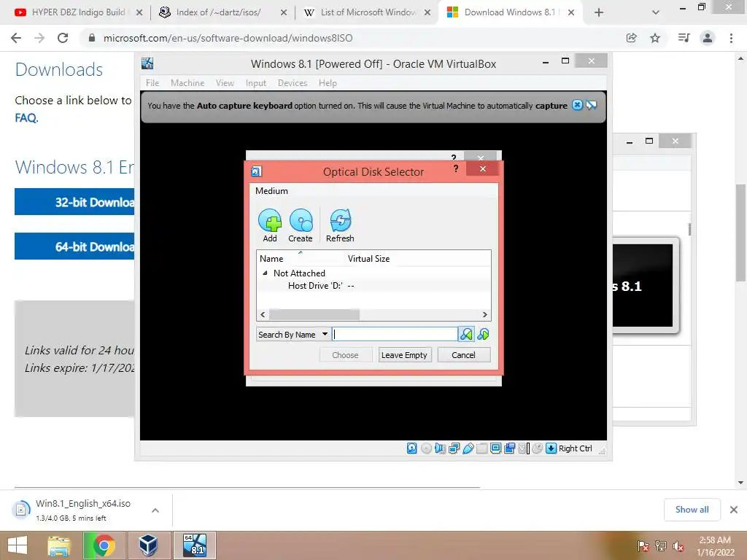Click Optical Disk Selector help question mark
The width and height of the screenshot is (747, 560).
coord(456,168)
